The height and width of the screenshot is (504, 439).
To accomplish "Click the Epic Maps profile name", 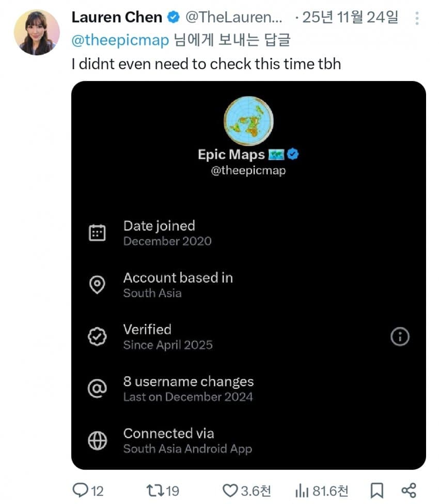I will tap(231, 154).
